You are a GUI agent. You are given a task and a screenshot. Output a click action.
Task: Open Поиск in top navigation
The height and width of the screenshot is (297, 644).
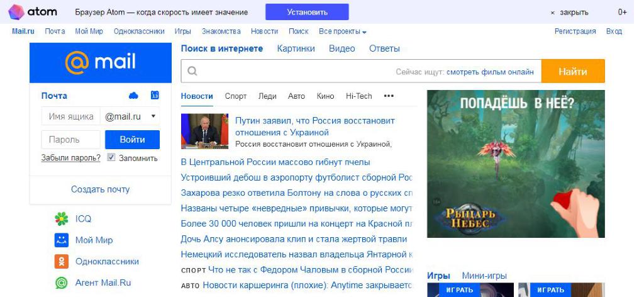pos(299,31)
